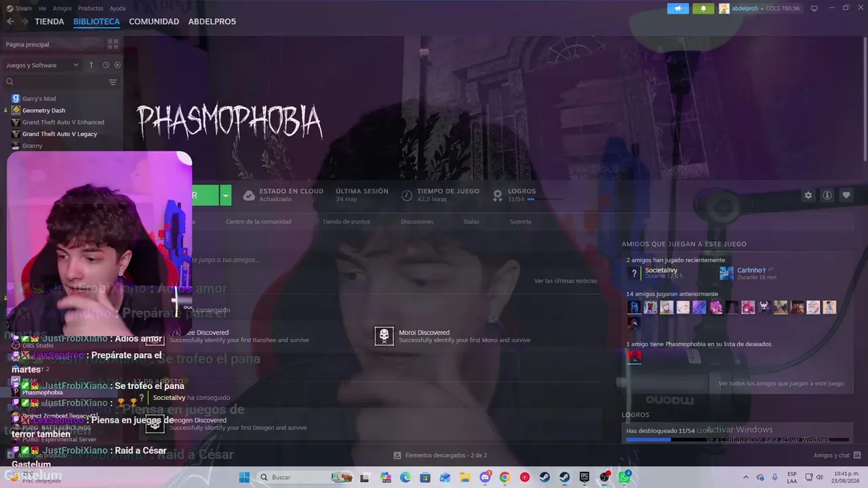This screenshot has width=868, height=488.
Task: Open the abdelpro5 profile avatar
Action: 724,8
